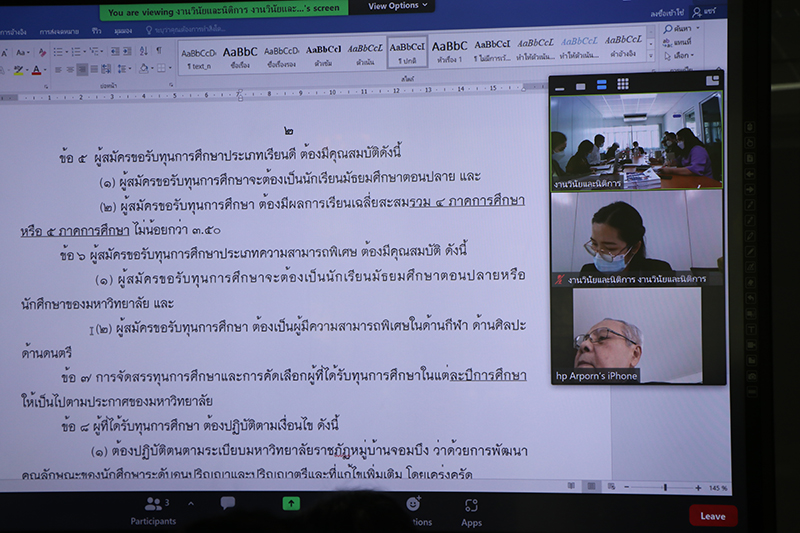Apply red font color button
The image size is (800, 533).
[36, 70]
